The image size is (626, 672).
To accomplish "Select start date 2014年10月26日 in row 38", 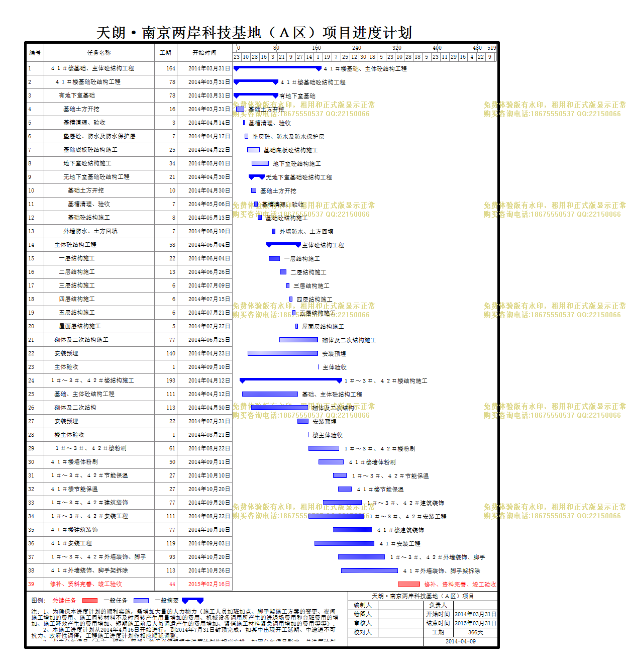I will click(209, 570).
